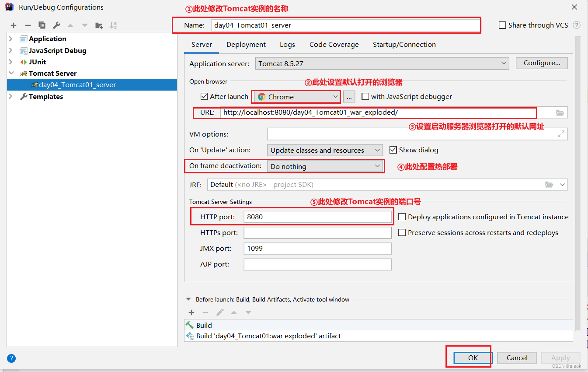Switch to the Server tab
The height and width of the screenshot is (372, 588).
[202, 44]
